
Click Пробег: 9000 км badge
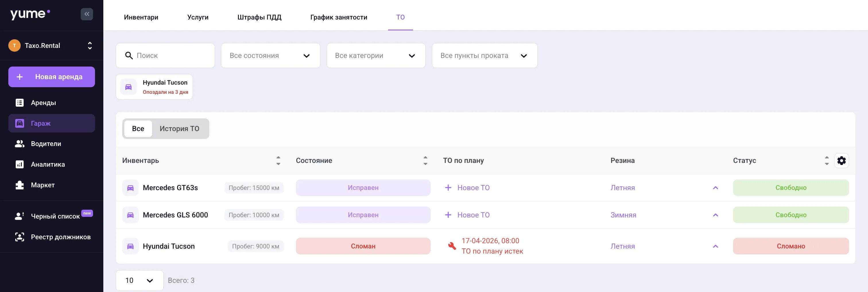point(256,246)
